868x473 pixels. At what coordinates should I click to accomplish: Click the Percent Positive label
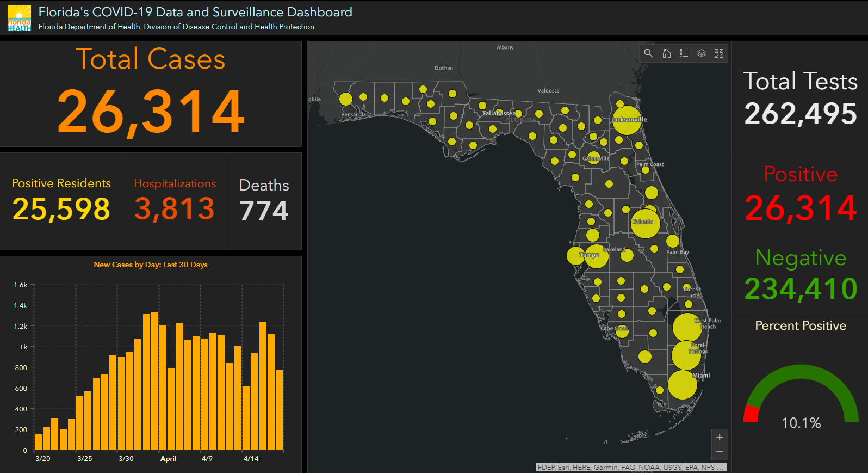tap(801, 325)
